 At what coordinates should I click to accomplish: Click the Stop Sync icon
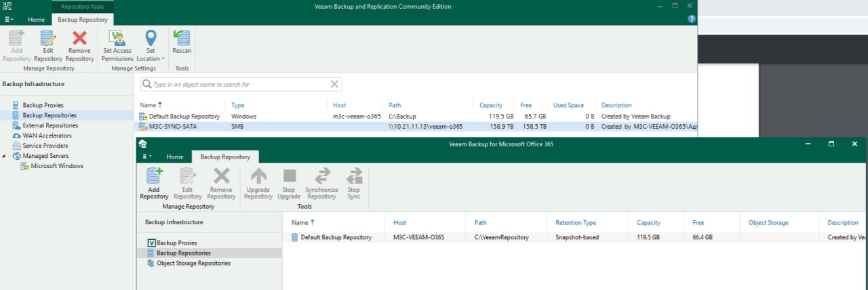click(x=354, y=176)
